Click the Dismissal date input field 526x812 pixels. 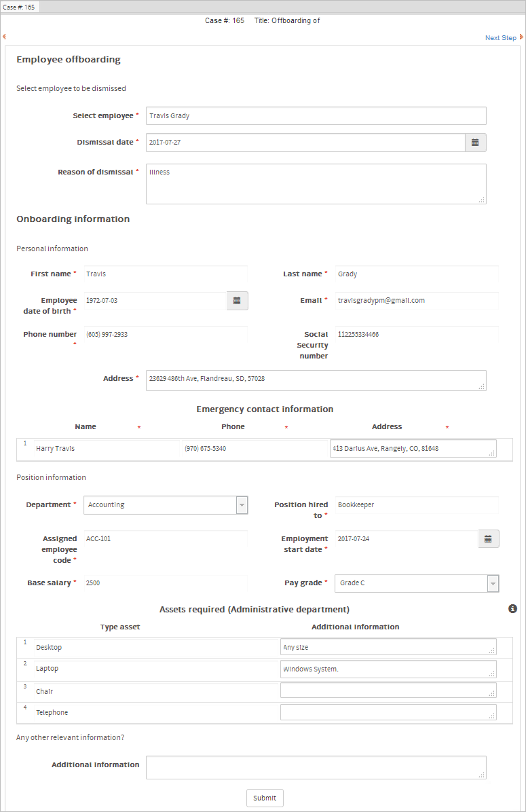pyautogui.click(x=305, y=143)
